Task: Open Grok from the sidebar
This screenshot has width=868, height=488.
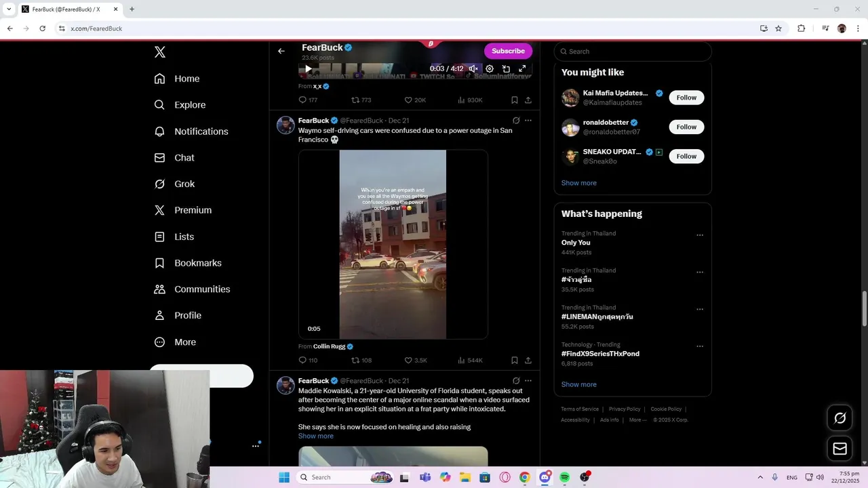Action: 174,184
